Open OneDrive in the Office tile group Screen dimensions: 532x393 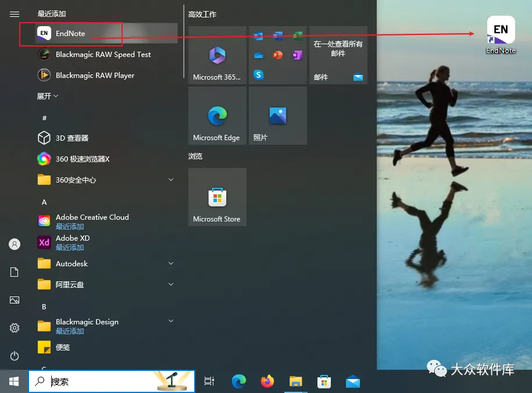[x=259, y=55]
